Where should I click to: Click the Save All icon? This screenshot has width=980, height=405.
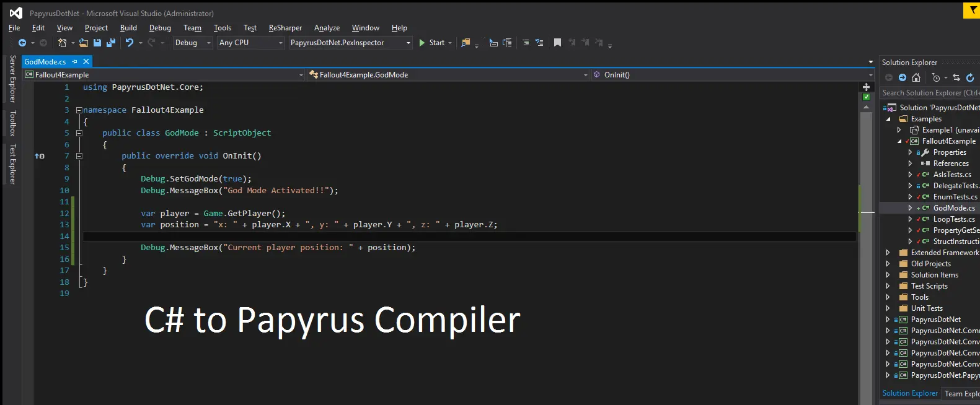point(111,43)
